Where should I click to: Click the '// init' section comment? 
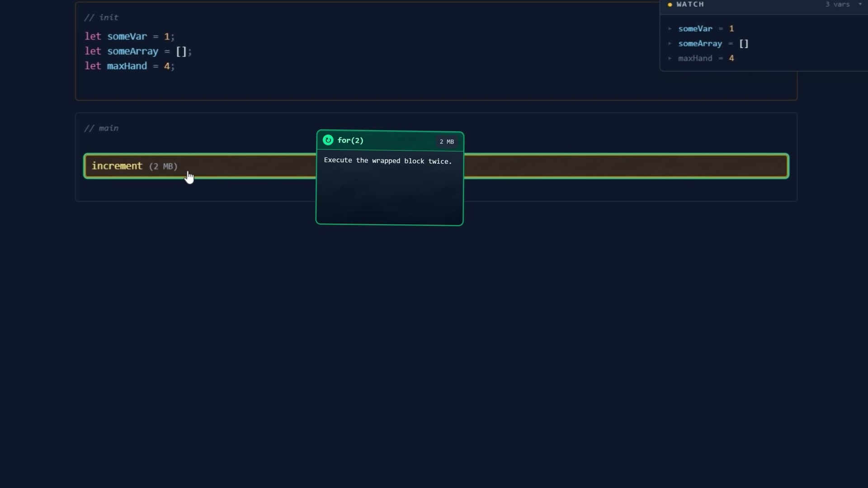coord(101,18)
